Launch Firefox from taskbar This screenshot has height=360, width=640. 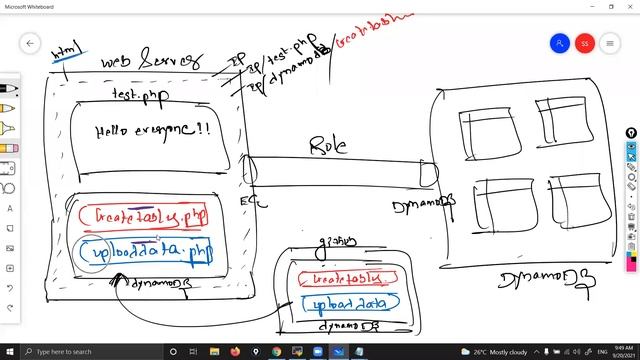pyautogui.click(x=235, y=351)
